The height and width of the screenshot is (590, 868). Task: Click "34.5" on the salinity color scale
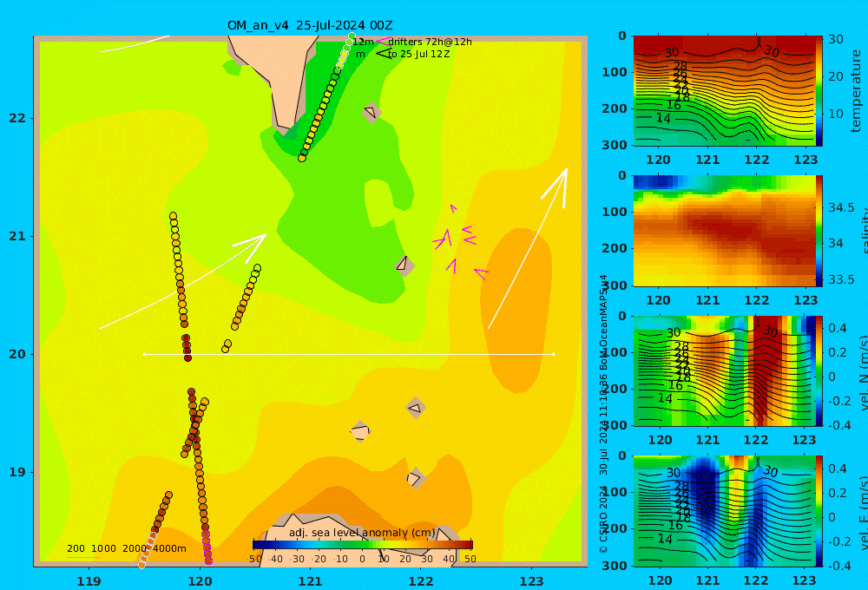841,207
